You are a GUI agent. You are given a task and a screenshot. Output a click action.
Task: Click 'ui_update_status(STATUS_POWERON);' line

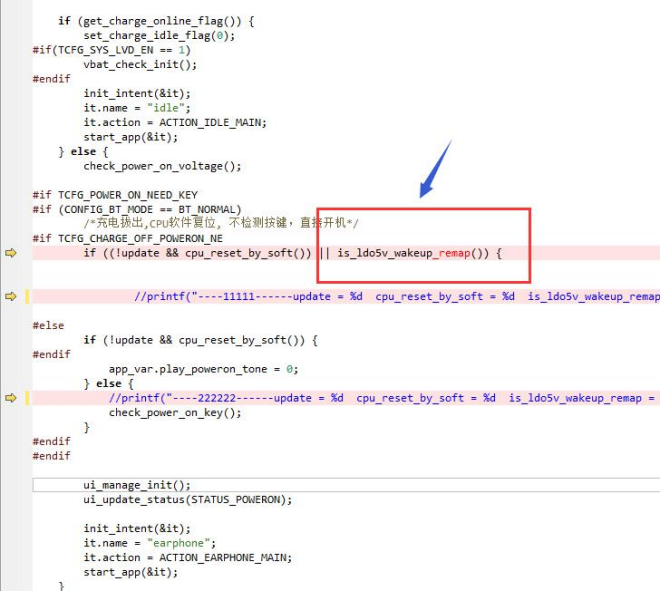coord(187,500)
